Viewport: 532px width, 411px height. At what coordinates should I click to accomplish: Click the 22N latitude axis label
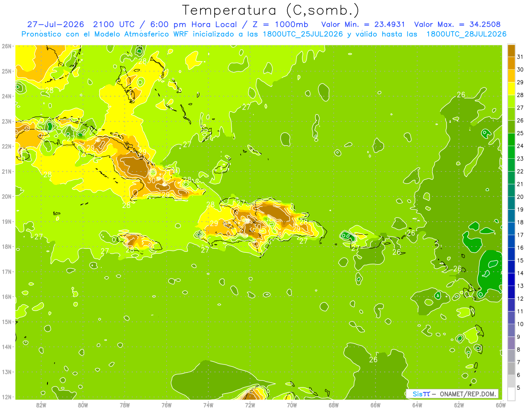[x=6, y=146]
